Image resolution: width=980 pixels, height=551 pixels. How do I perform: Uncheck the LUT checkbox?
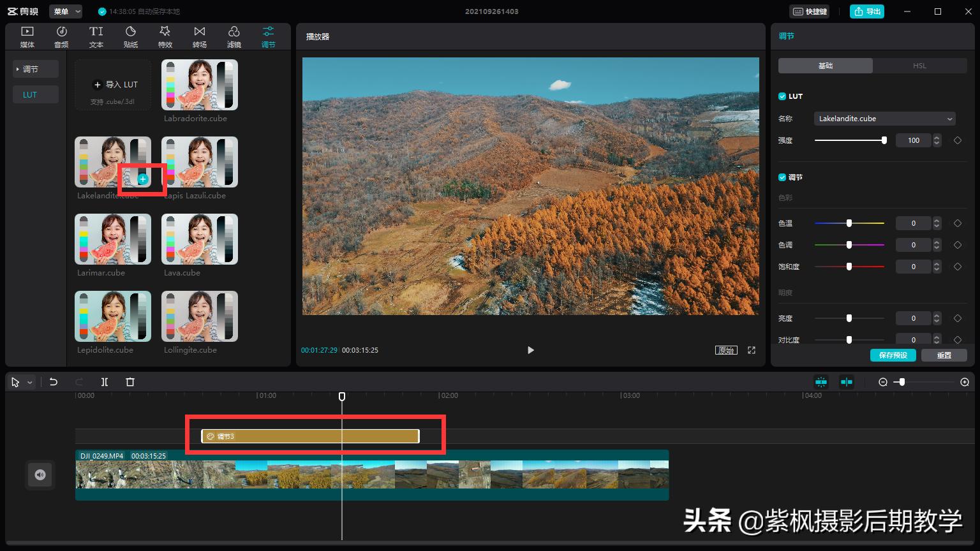(782, 96)
